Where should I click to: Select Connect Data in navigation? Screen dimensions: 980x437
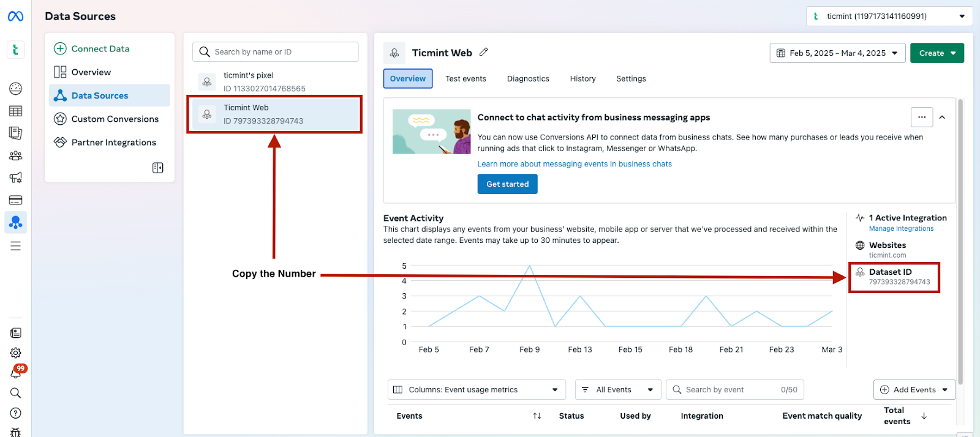[x=109, y=48]
